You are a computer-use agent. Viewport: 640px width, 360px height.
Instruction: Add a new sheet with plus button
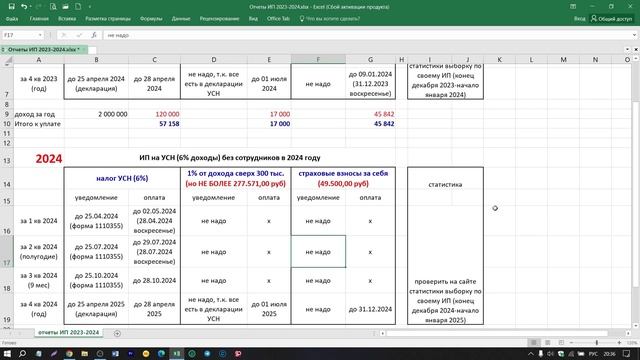[x=117, y=333]
